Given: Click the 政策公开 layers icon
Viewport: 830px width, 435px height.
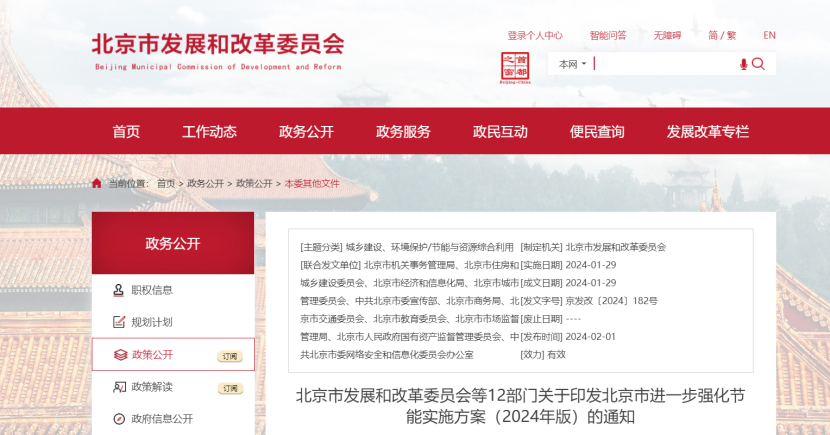Looking at the screenshot, I should tap(119, 354).
